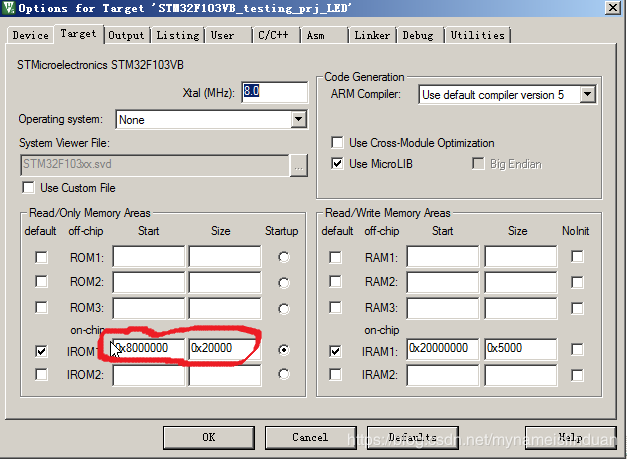The width and height of the screenshot is (627, 459).
Task: Click the IROM2 Start field
Action: (x=149, y=375)
